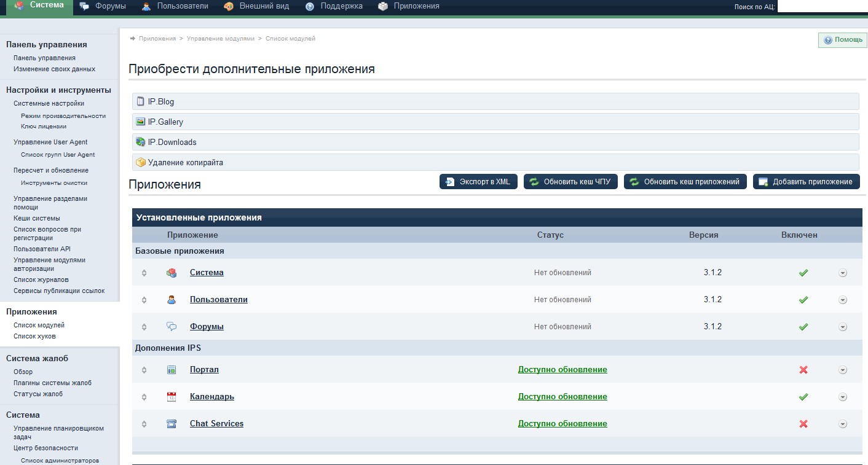This screenshot has width=868, height=465.
Task: Click the Поиск по АЦ search field
Action: point(823,6)
